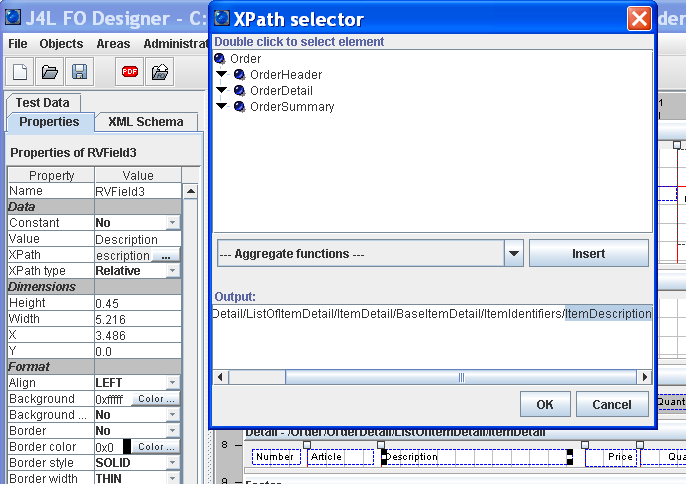The height and width of the screenshot is (484, 686).
Task: Open the Areas menu
Action: click(x=113, y=44)
